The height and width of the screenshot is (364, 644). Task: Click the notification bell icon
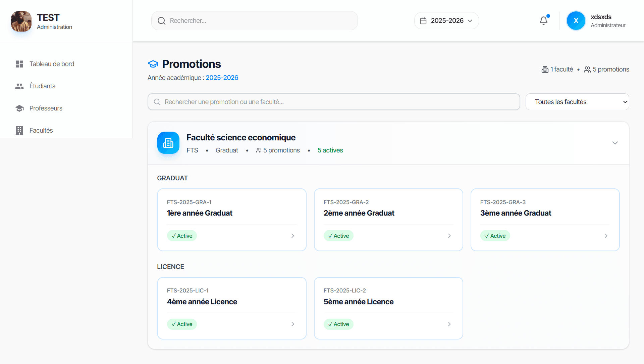pyautogui.click(x=543, y=20)
